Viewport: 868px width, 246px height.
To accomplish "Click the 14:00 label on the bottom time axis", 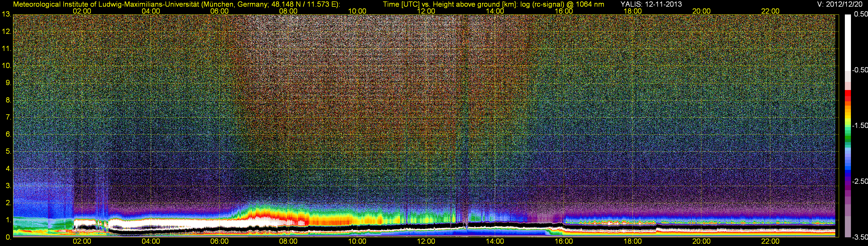I will click(495, 241).
